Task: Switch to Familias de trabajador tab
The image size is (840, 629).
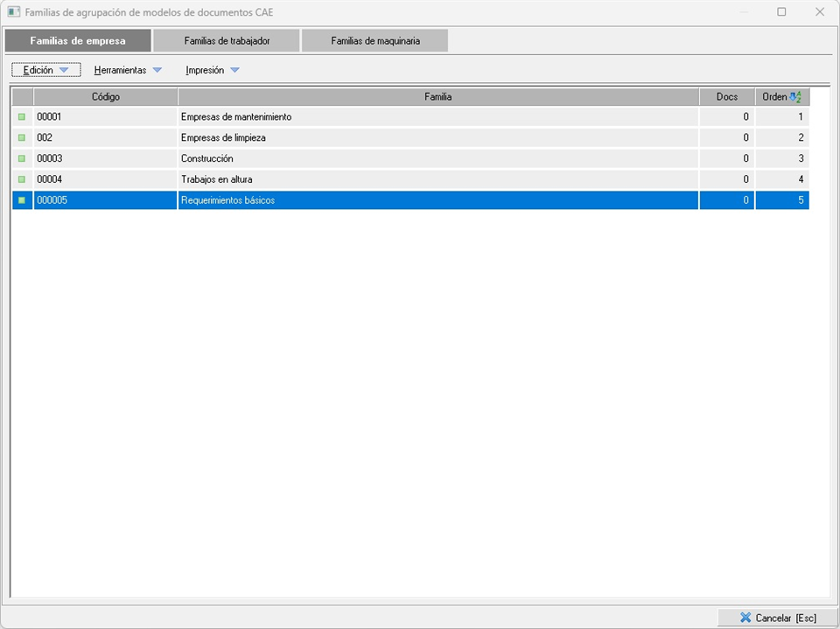Action: [227, 41]
